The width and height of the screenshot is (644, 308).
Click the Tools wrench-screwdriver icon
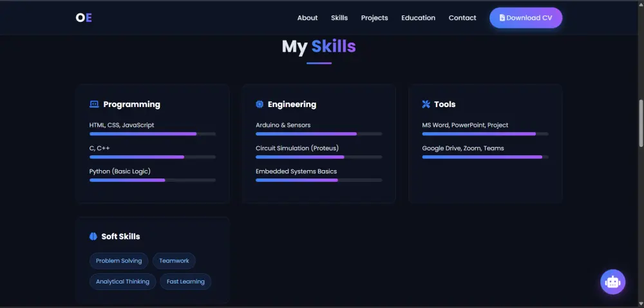[x=426, y=104]
